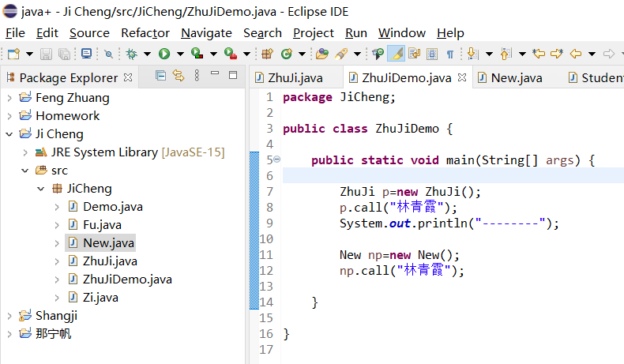This screenshot has height=364, width=624.
Task: Open the Navigate menu
Action: tap(206, 33)
